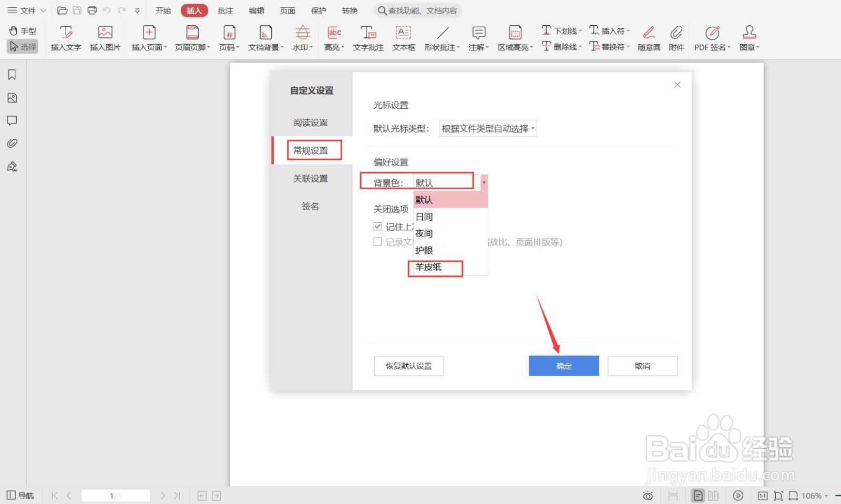
Task: Open the File menu
Action: [27, 11]
